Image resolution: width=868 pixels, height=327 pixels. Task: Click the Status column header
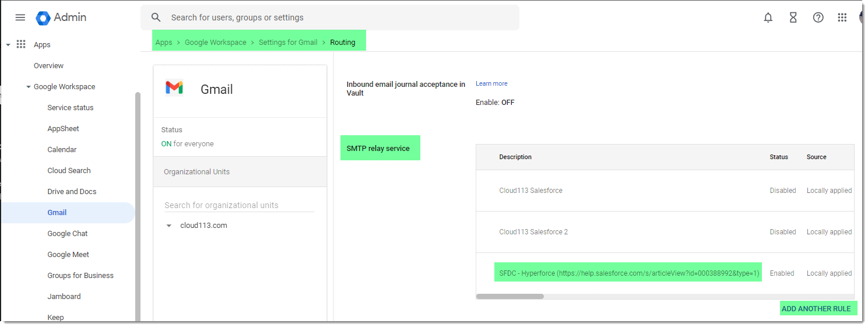[779, 157]
